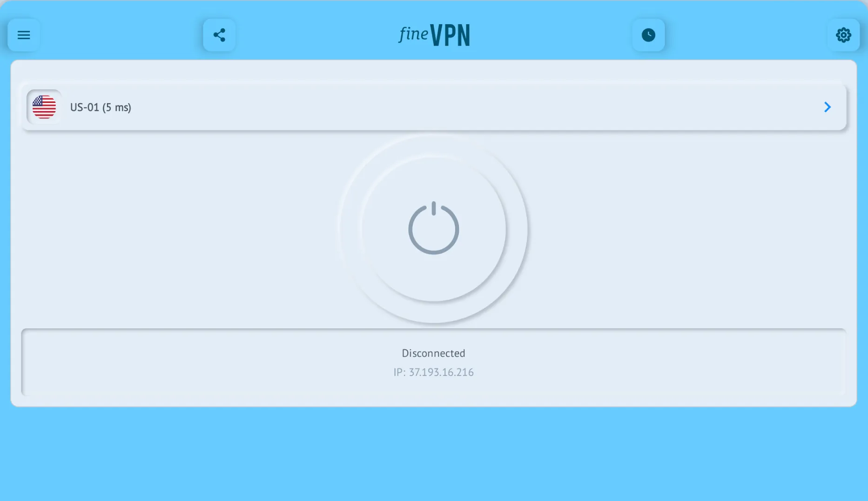Click the IP address 37.193.16.216
The height and width of the screenshot is (501, 868).
441,372
